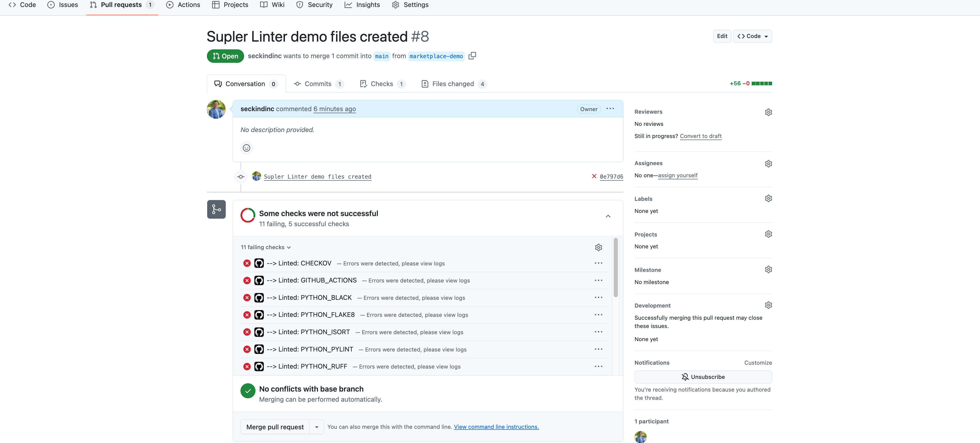The image size is (980, 443).
Task: Open the Actions repository tab
Action: [183, 5]
